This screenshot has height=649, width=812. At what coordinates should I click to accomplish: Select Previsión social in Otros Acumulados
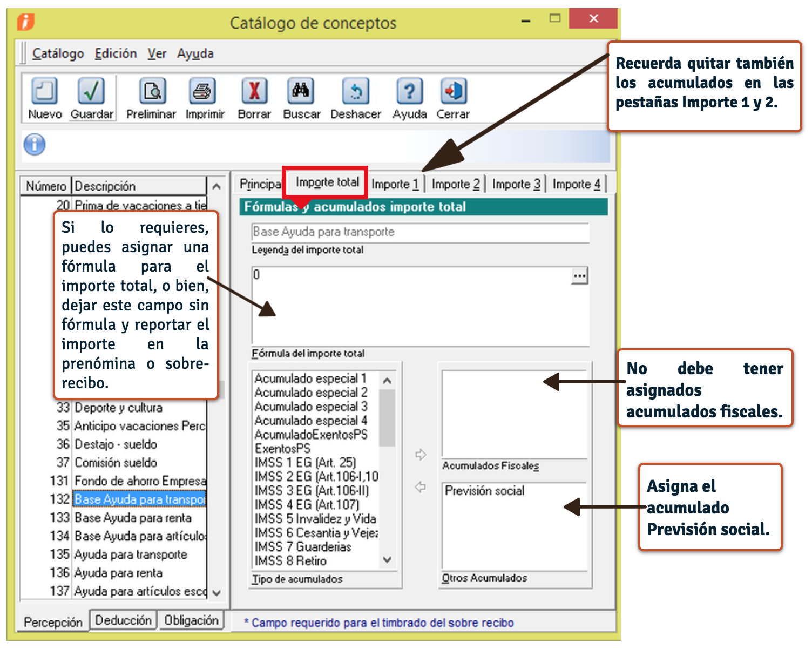coord(484,491)
